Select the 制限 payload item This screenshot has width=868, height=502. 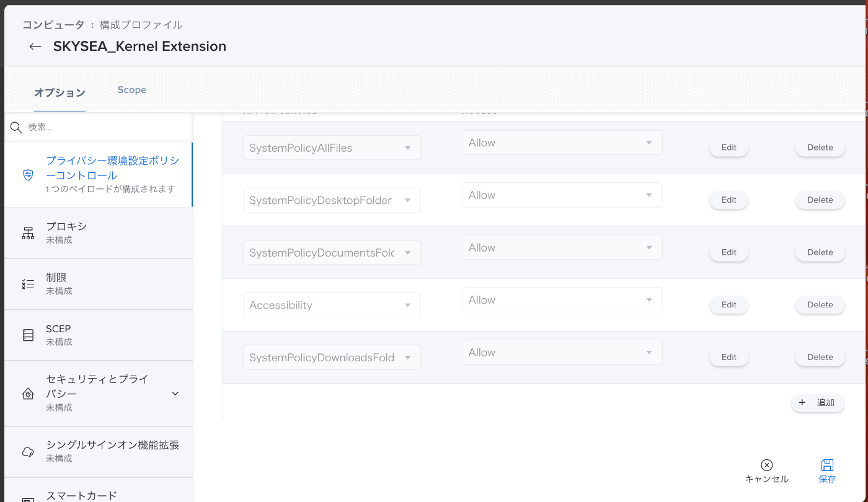coord(99,284)
